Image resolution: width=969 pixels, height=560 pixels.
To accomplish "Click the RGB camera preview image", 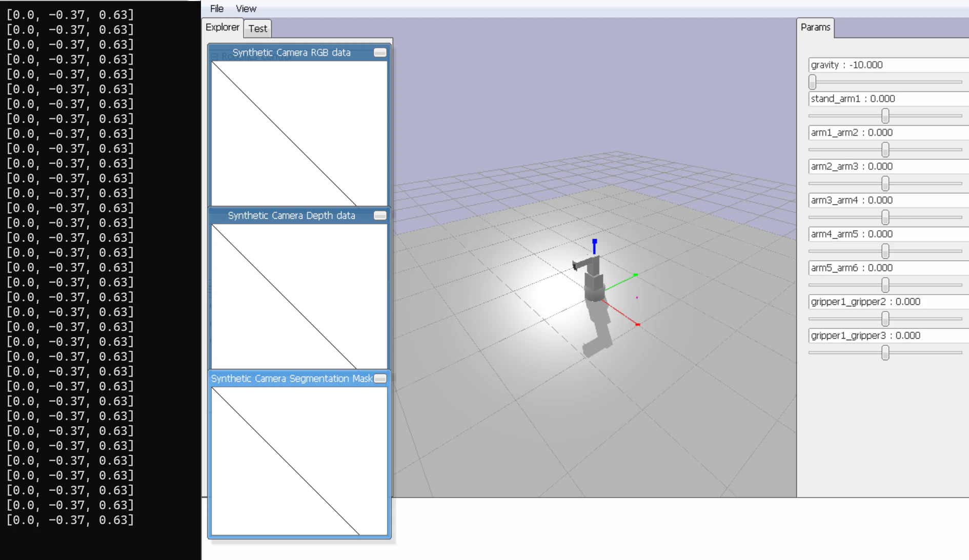I will coord(299,133).
